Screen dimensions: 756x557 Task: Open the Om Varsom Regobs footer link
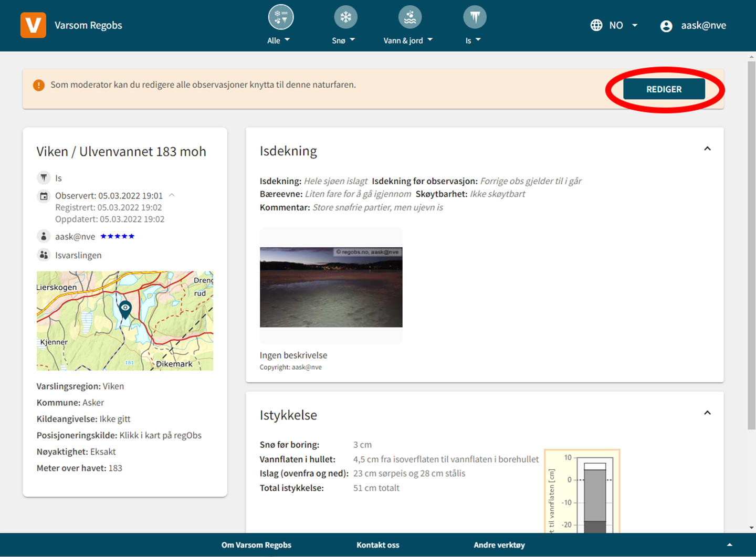256,545
